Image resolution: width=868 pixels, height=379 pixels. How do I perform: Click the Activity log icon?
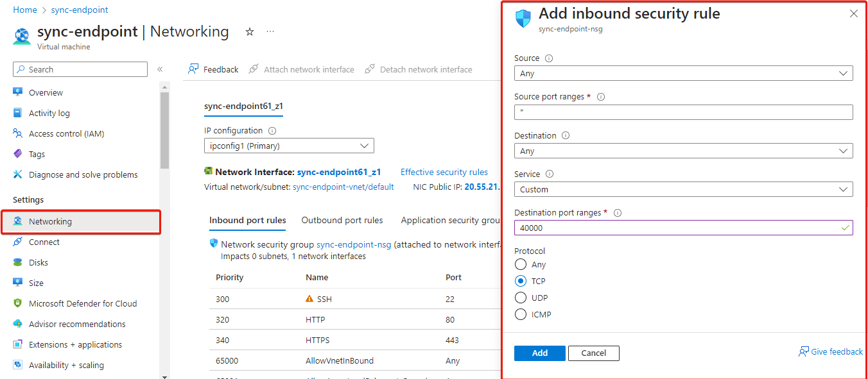pos(18,113)
